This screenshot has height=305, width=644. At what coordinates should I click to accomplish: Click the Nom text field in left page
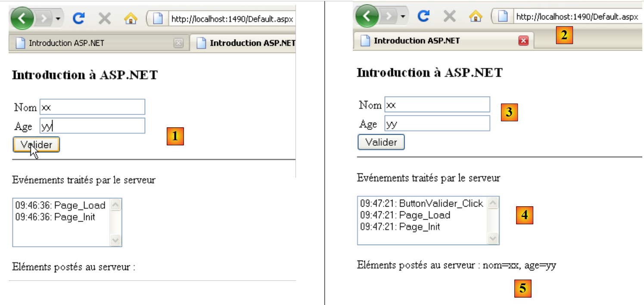(92, 107)
